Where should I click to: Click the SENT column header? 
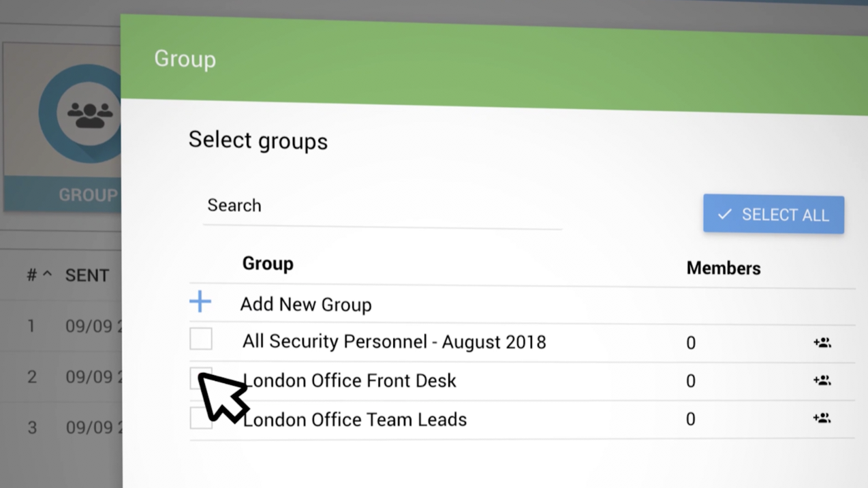[87, 275]
